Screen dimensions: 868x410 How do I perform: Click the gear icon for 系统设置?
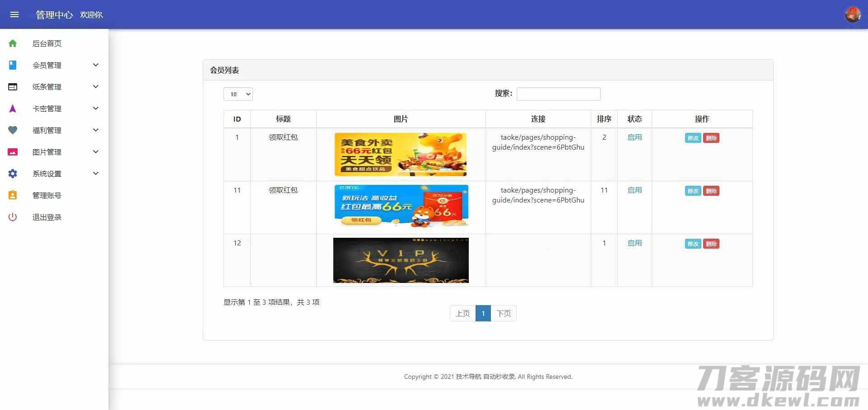pos(13,173)
